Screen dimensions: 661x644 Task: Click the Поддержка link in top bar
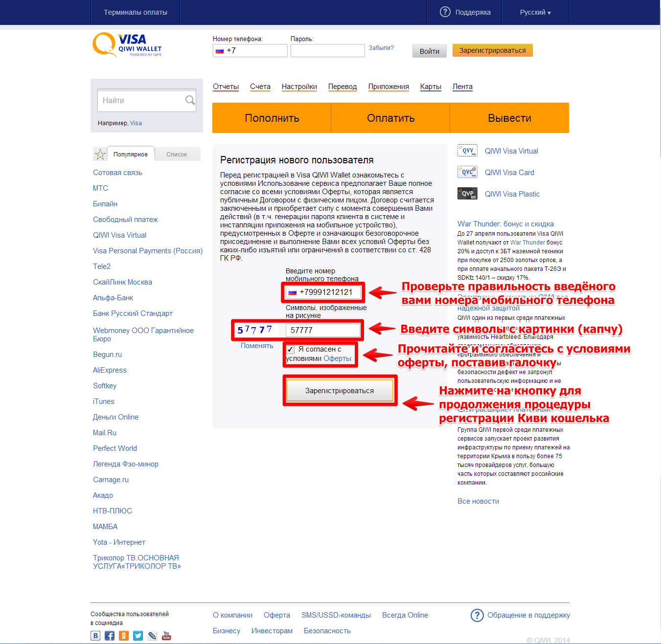tap(473, 12)
